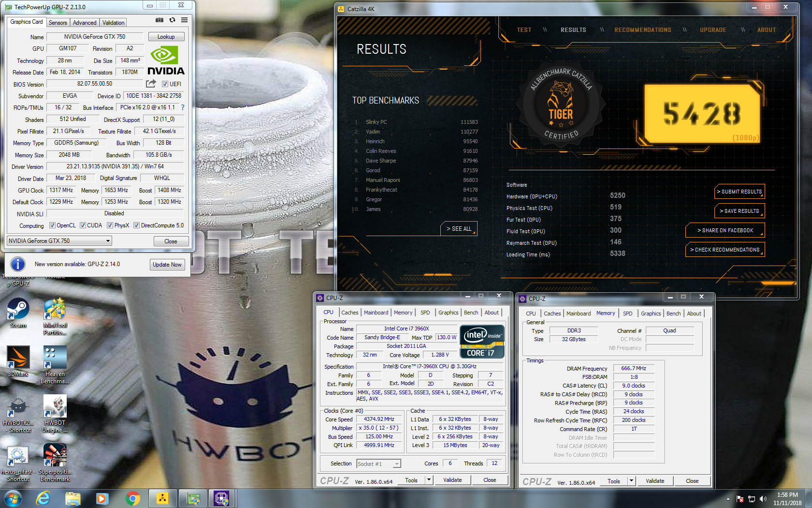Open the 3DMark desktop icon

pos(18,362)
